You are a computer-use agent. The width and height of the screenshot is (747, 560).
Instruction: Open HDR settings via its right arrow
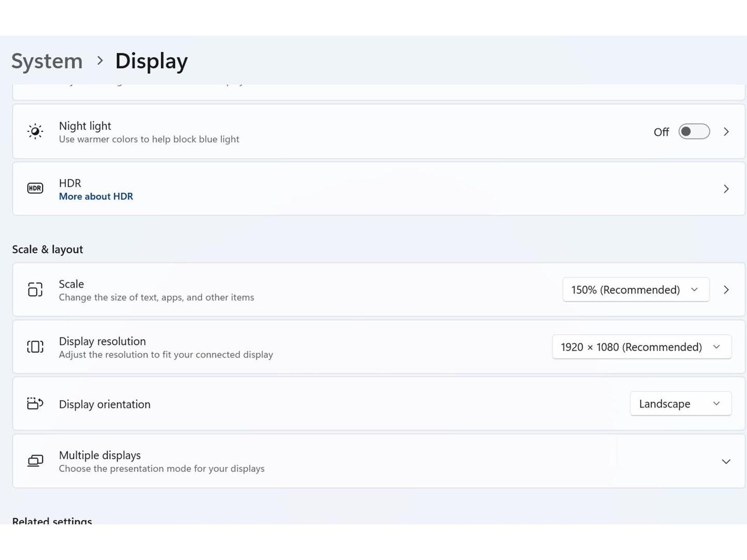[x=726, y=189]
